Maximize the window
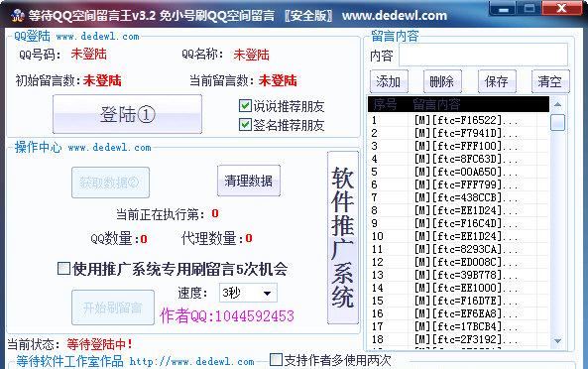The image size is (588, 369). point(529,9)
